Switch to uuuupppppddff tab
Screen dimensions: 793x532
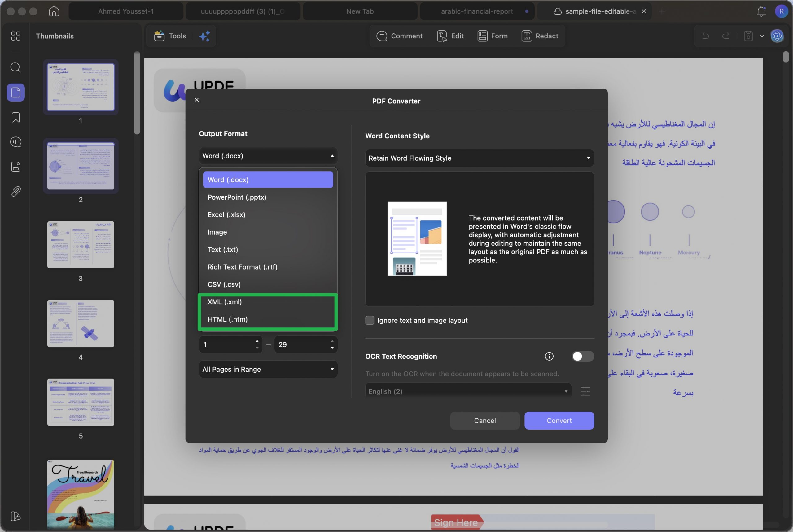click(243, 11)
